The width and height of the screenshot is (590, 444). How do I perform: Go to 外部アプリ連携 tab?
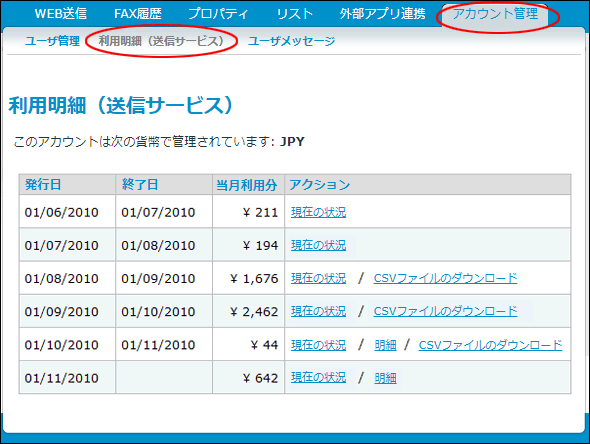tap(382, 14)
